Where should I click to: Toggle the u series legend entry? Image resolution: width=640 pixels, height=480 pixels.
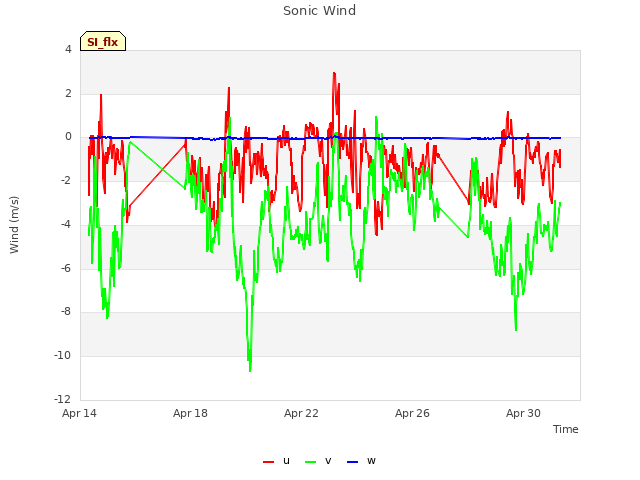pyautogui.click(x=277, y=461)
